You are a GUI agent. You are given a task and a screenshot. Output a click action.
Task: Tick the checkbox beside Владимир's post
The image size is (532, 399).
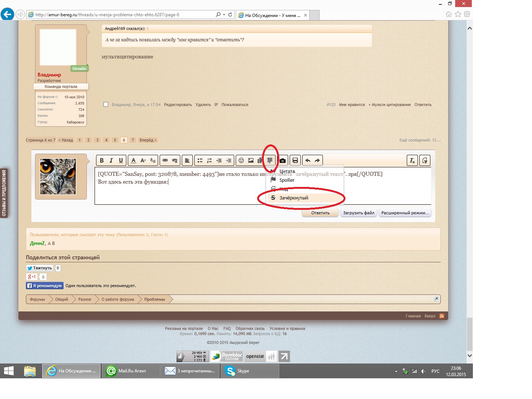pos(106,105)
